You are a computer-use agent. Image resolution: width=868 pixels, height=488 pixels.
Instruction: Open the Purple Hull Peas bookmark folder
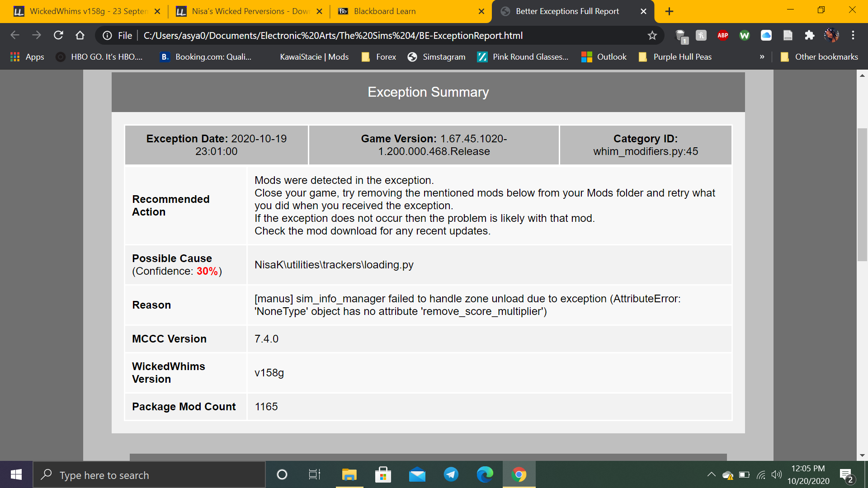(675, 57)
